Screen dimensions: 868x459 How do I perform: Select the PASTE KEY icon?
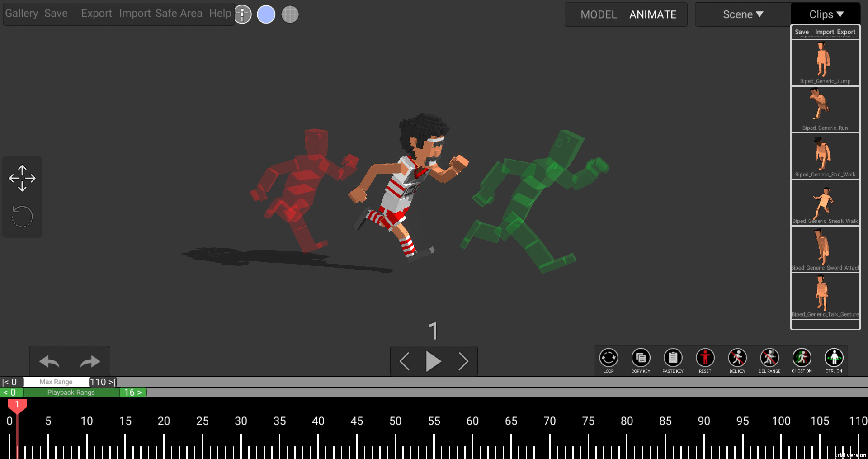(x=673, y=358)
